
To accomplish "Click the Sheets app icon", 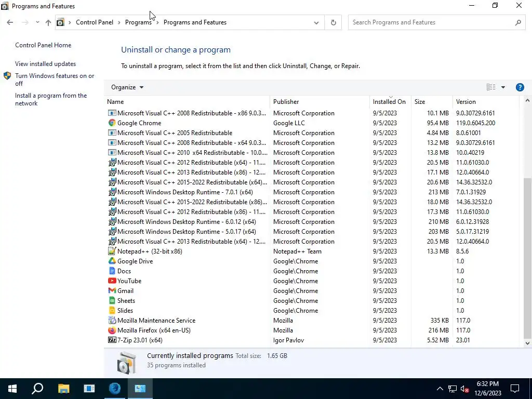I will click(x=112, y=300).
